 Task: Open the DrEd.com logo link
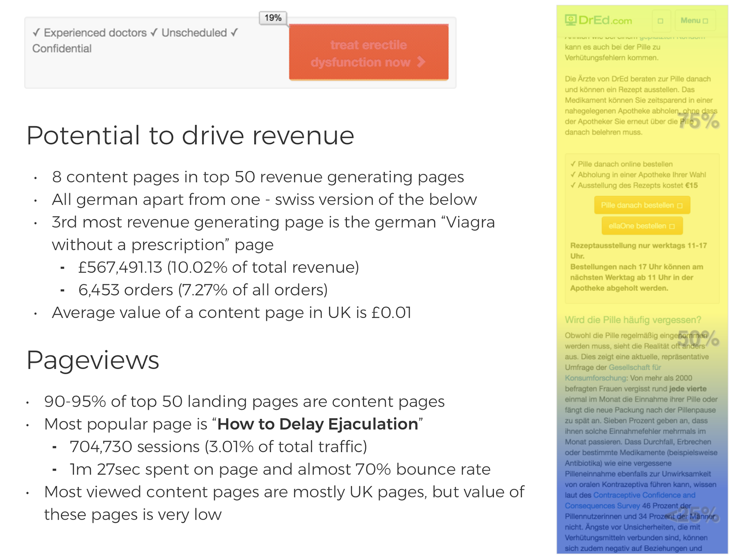(598, 20)
